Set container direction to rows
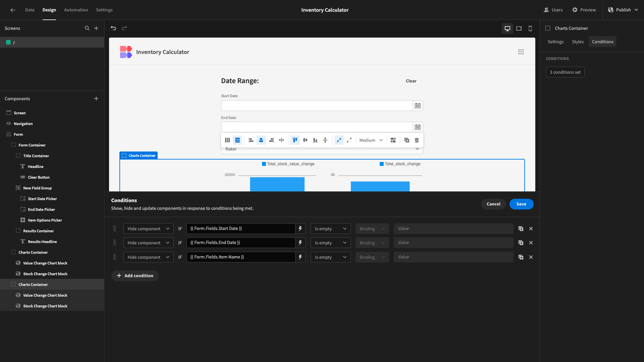Image resolution: width=644 pixels, height=362 pixels. (x=237, y=140)
